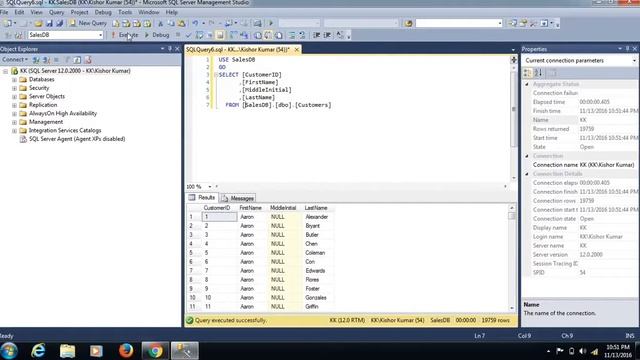
Task: Click the Execute button
Action: point(125,35)
